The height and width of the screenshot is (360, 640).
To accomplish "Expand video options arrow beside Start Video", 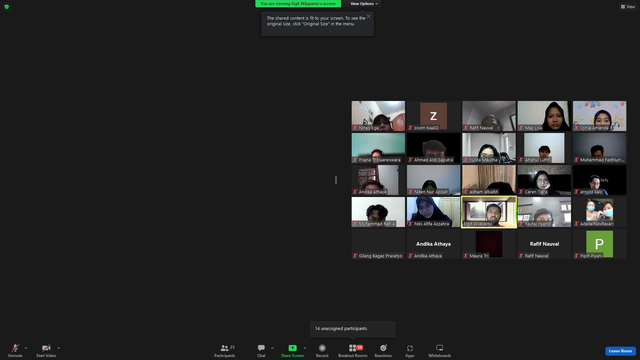I will [x=58, y=348].
